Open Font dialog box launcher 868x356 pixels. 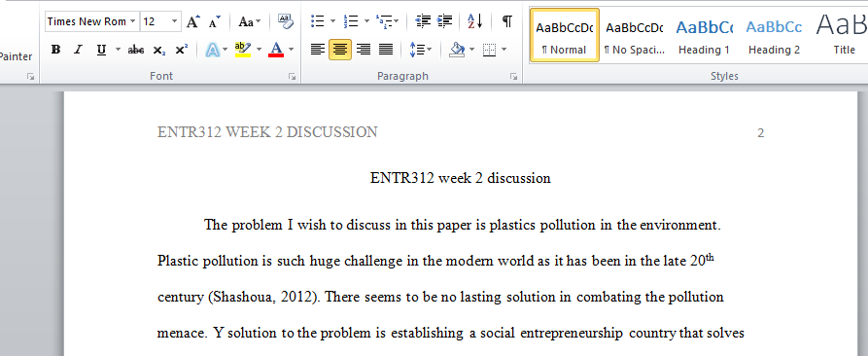pos(292,77)
